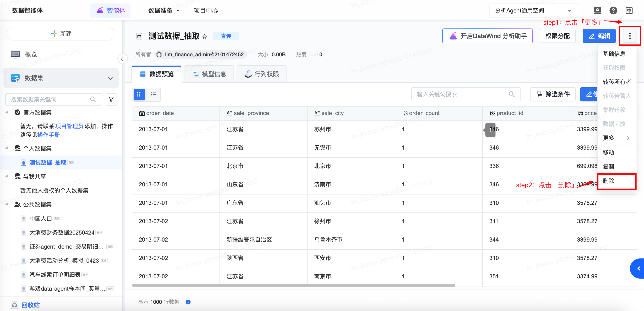The image size is (644, 311).
Task: Choose 复制 from the more menu
Action: [x=617, y=166]
